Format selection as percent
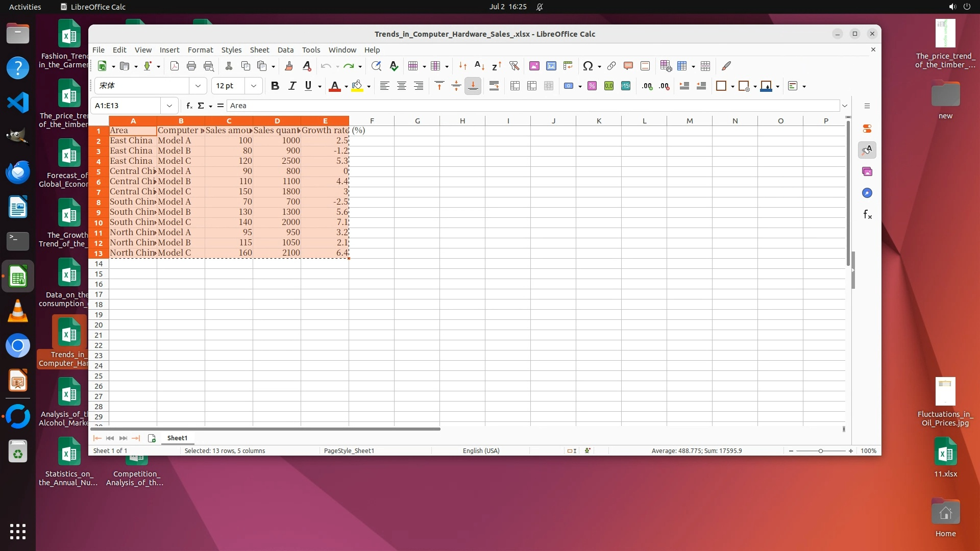 pyautogui.click(x=592, y=86)
